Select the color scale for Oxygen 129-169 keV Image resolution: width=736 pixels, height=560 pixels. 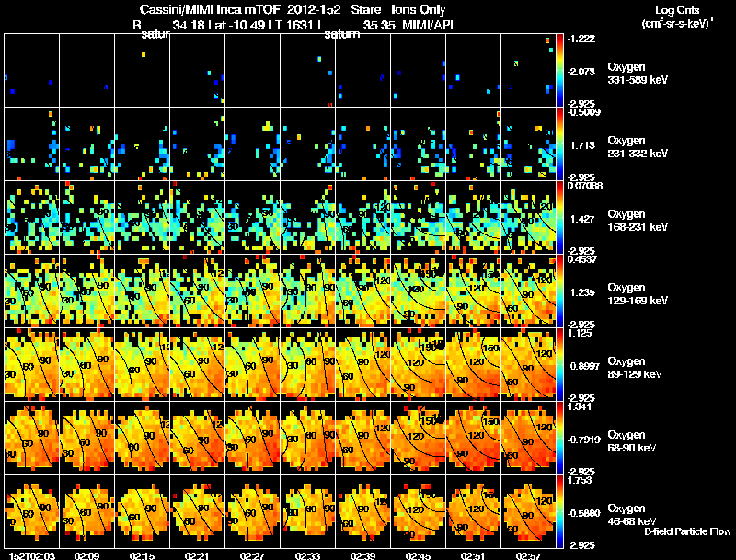(559, 291)
